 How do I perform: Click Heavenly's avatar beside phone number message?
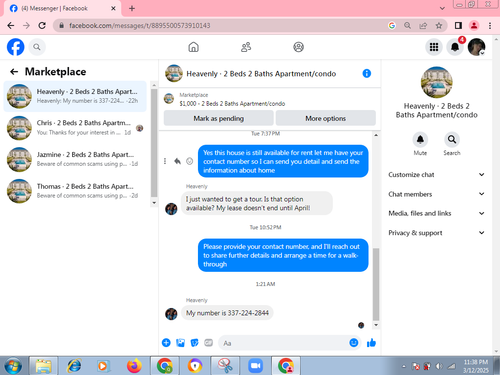click(x=171, y=314)
